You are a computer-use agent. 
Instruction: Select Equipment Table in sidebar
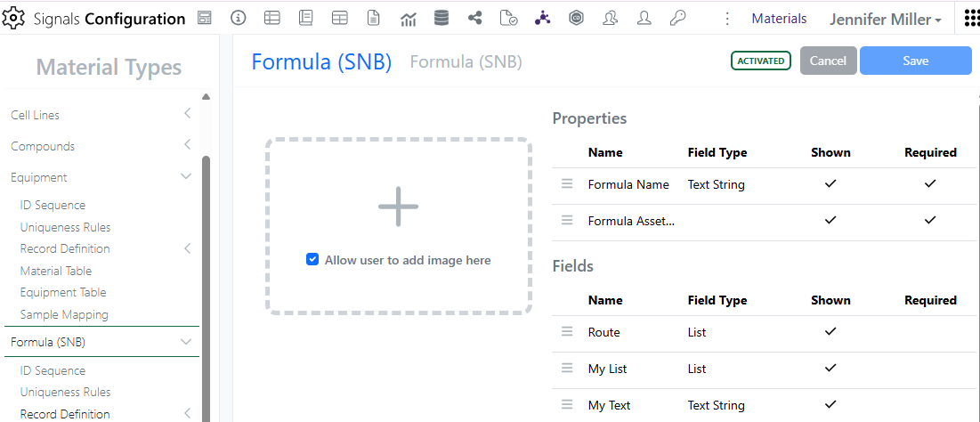63,292
